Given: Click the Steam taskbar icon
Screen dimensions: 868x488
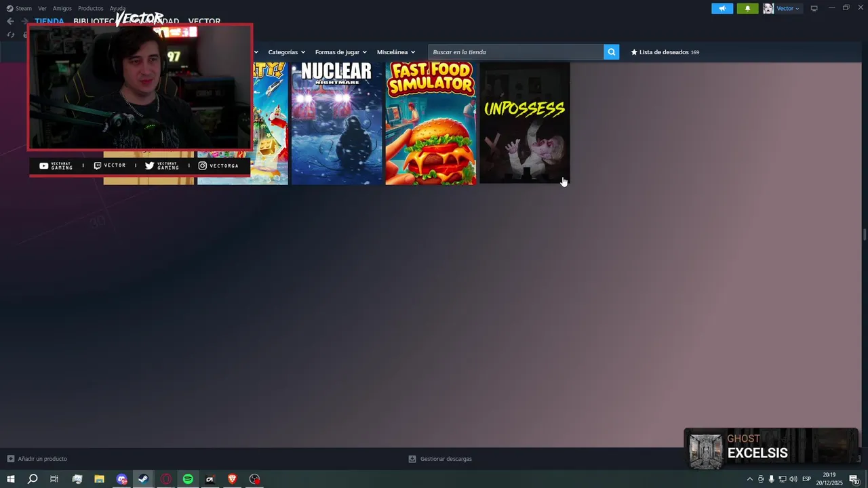Looking at the screenshot, I should coord(143,479).
